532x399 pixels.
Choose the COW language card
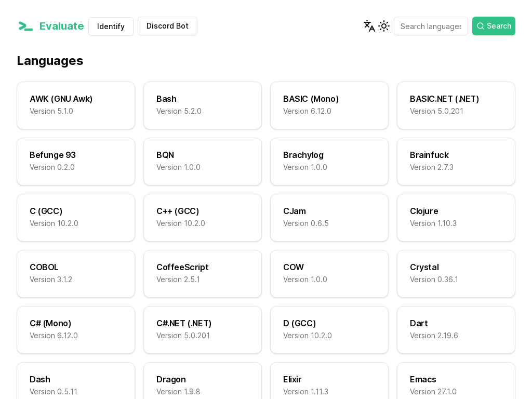[329, 274]
